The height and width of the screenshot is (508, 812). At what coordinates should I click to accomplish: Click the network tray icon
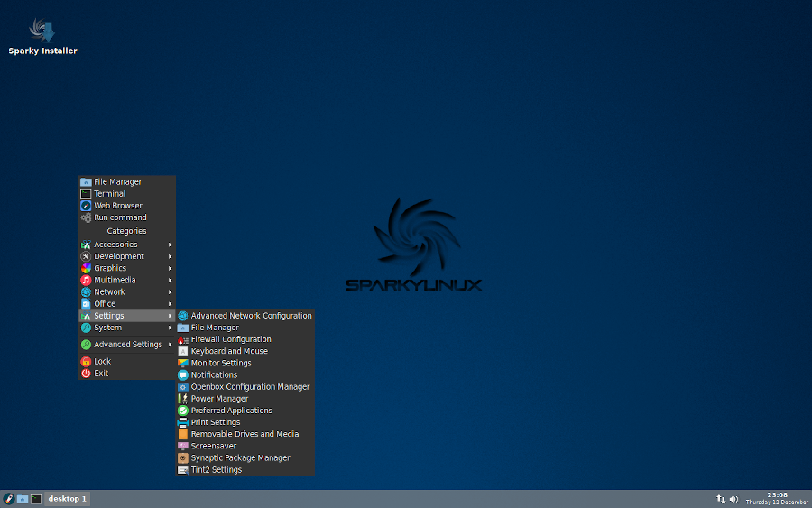point(721,499)
